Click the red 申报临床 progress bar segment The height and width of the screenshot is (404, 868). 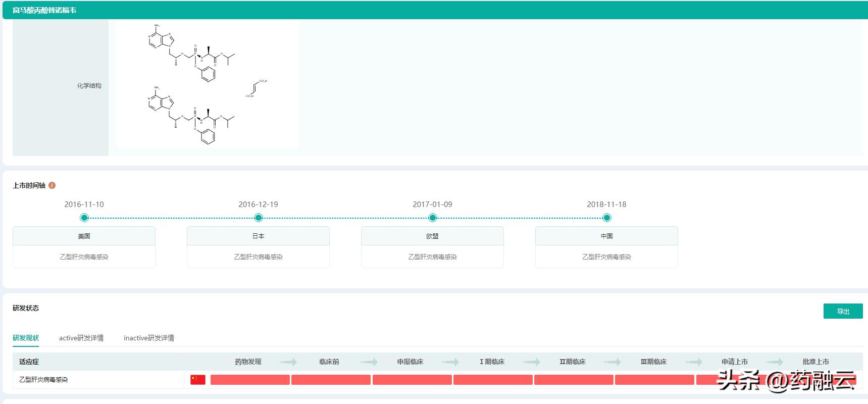pyautogui.click(x=412, y=380)
